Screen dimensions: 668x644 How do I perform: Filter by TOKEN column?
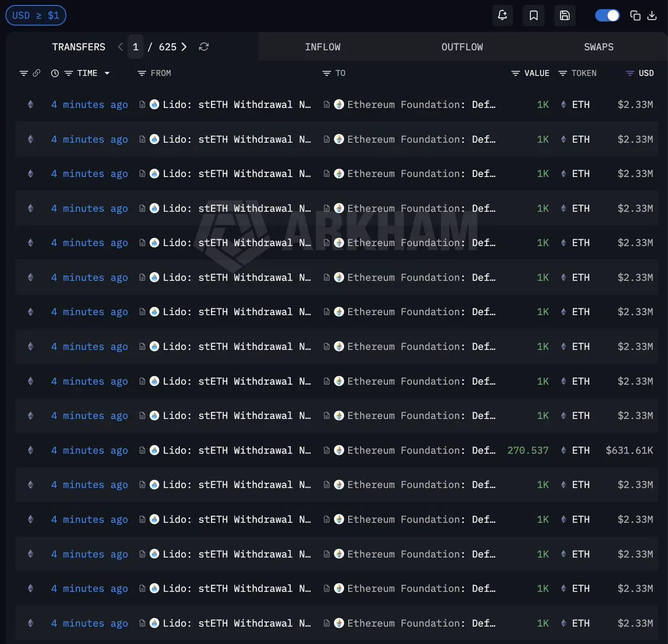563,73
